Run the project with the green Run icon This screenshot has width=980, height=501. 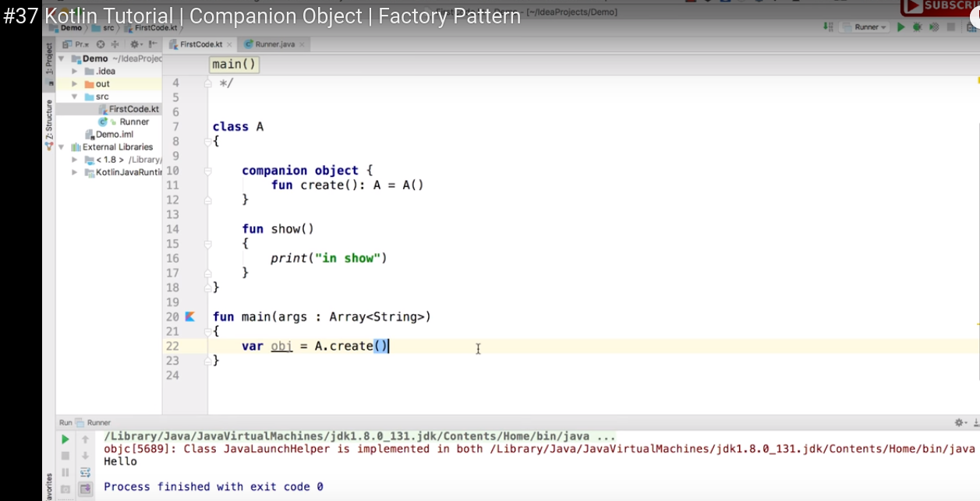(900, 26)
